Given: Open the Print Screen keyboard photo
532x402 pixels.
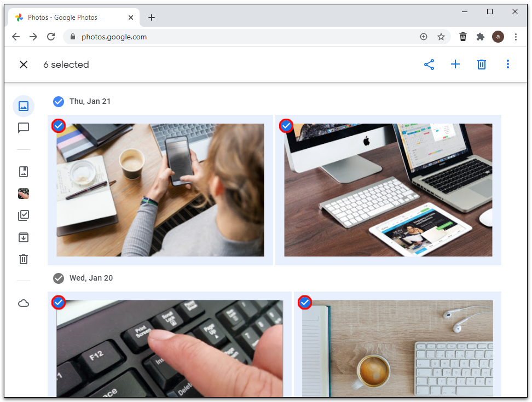Looking at the screenshot, I should tap(170, 348).
